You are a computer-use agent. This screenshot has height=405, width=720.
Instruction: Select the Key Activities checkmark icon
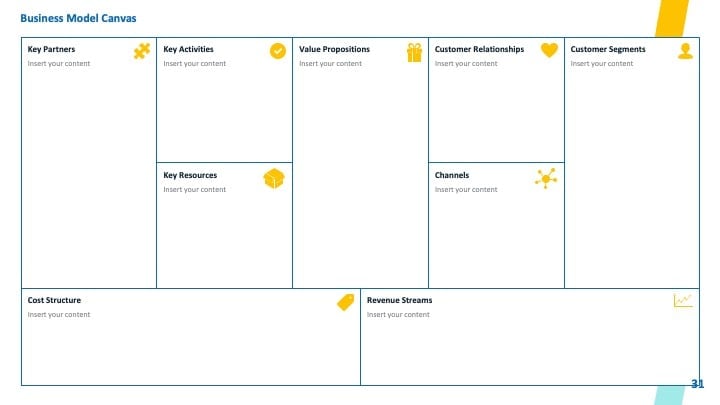[x=277, y=51]
